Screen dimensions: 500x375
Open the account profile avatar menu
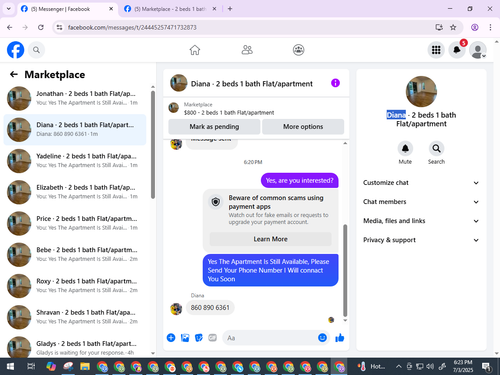(x=477, y=50)
